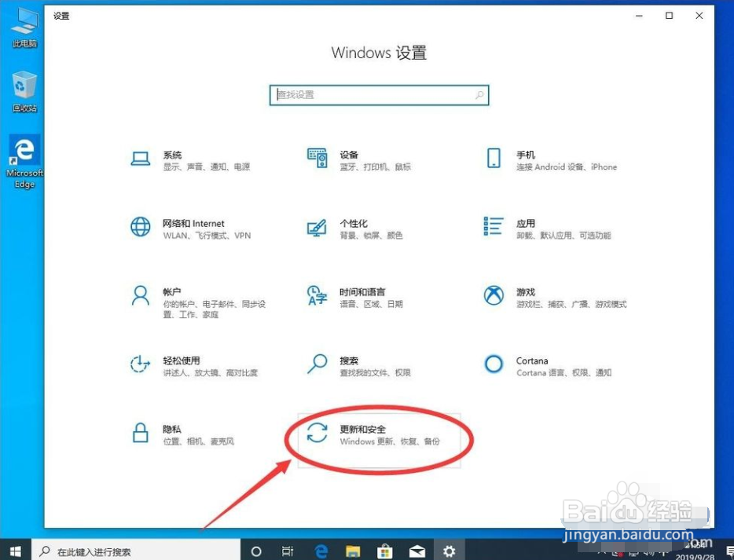Screen dimensions: 734x560
Task: Open the 系统 category link
Action: point(172,155)
